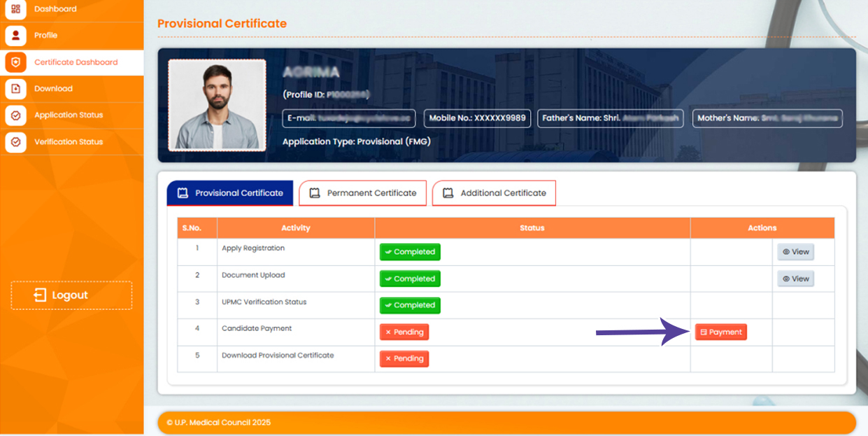
Task: Open the Provisional Certificate tab
Action: (x=229, y=193)
